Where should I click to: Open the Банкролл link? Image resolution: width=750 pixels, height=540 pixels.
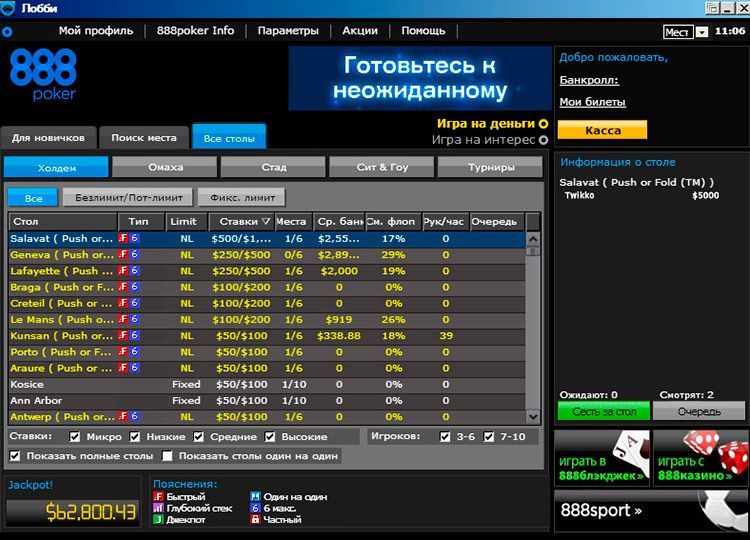click(x=589, y=80)
